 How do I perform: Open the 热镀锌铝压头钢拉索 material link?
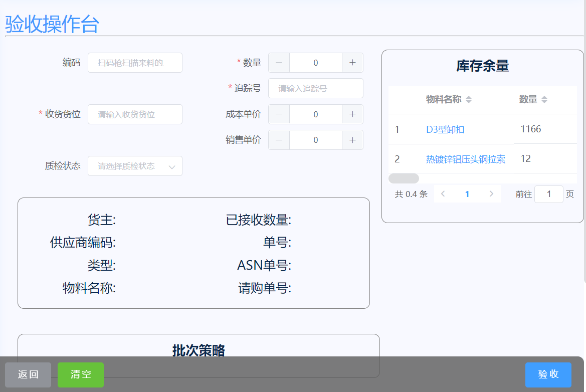(x=465, y=159)
